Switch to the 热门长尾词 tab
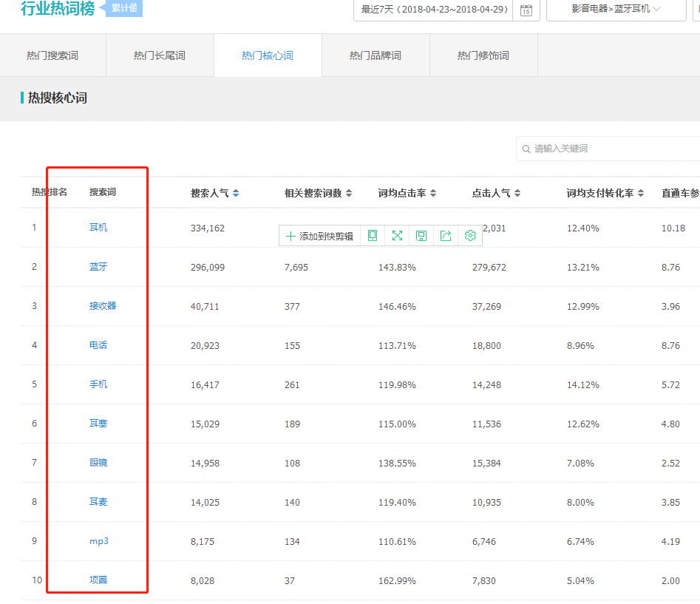The image size is (700, 604). click(160, 55)
